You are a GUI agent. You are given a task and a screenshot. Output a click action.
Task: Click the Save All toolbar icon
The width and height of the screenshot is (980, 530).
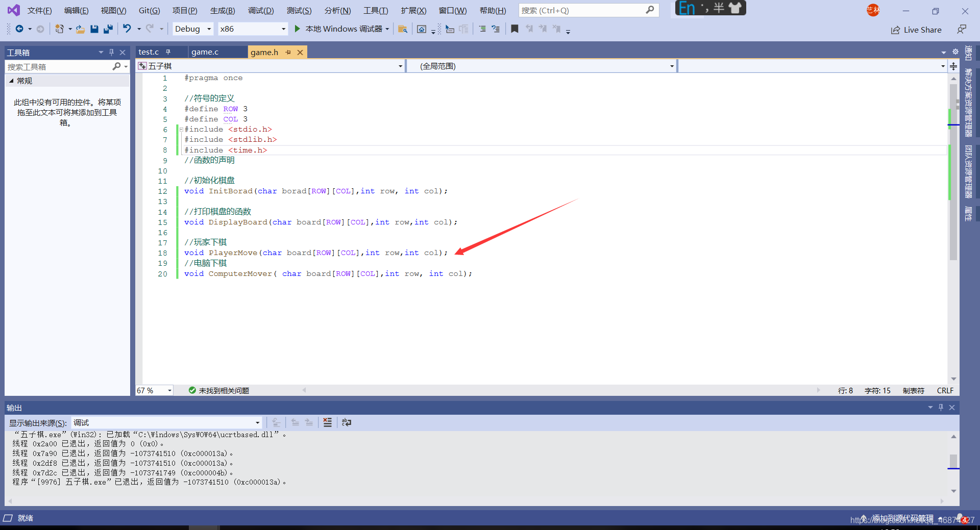point(108,29)
